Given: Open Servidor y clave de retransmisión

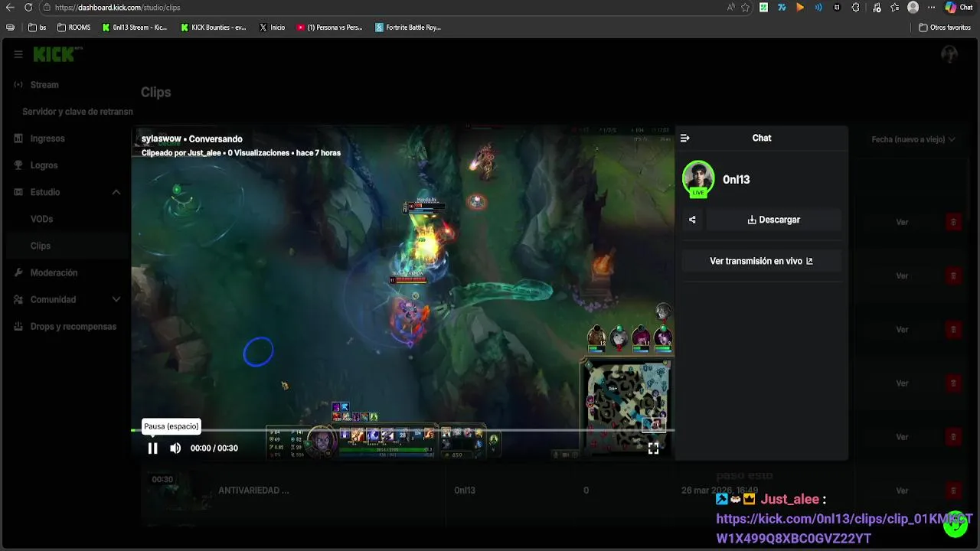Looking at the screenshot, I should click(x=77, y=112).
